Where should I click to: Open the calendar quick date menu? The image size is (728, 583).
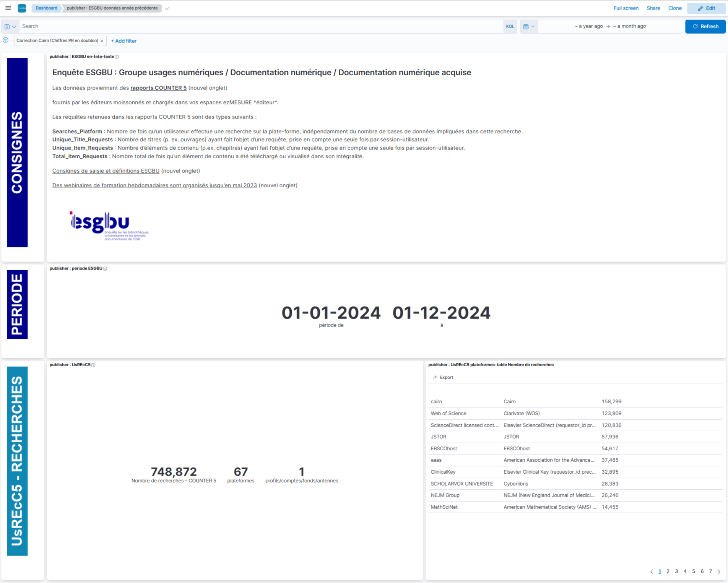click(x=529, y=26)
